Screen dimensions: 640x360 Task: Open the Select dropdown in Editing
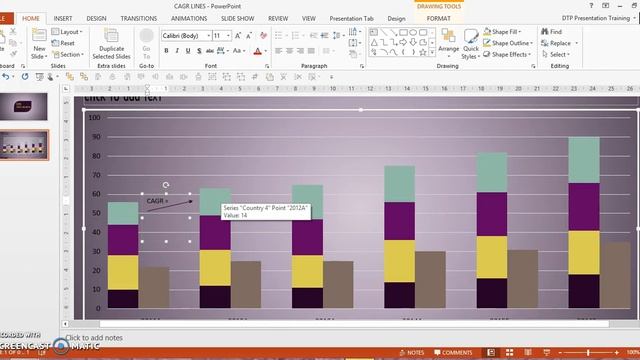[556, 54]
